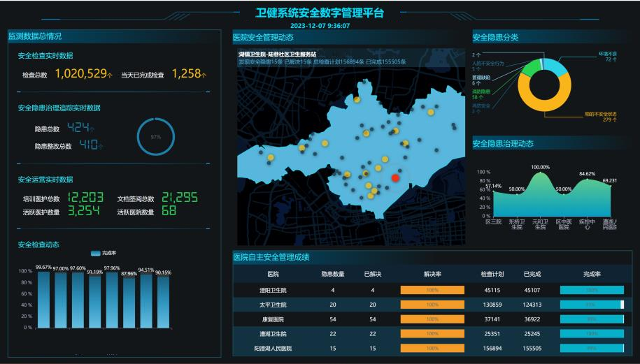Click the 太平卫生院 completion rate bar
Viewport: 640px width, 364px height.
point(592,305)
